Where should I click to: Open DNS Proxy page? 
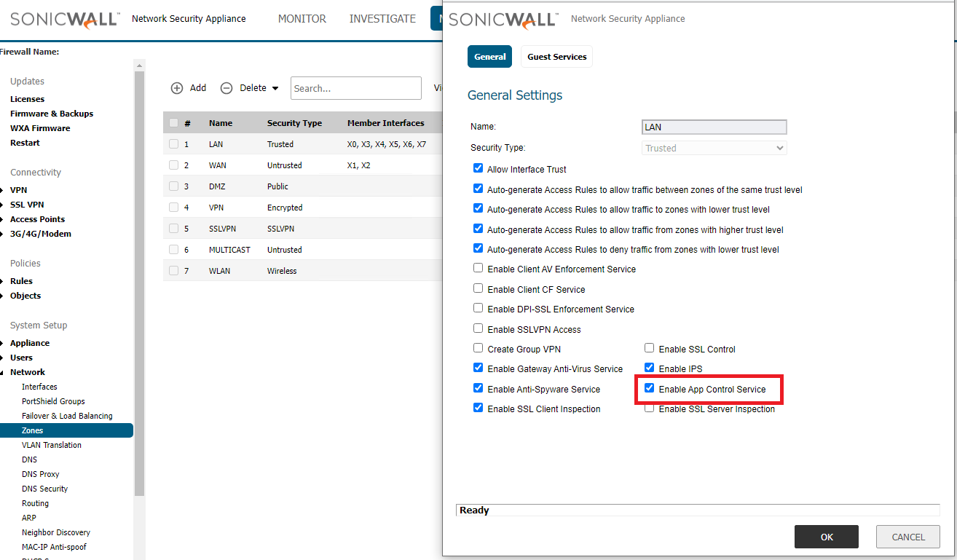[x=41, y=474]
